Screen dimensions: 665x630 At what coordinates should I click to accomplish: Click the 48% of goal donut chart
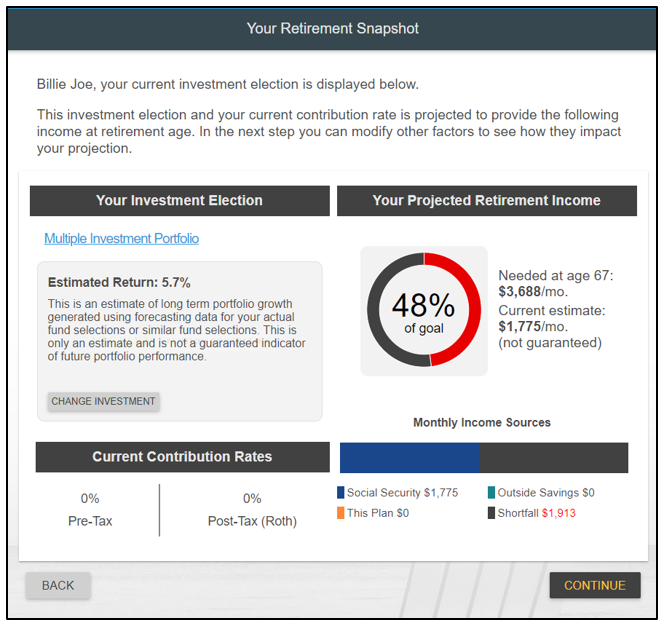pos(424,310)
